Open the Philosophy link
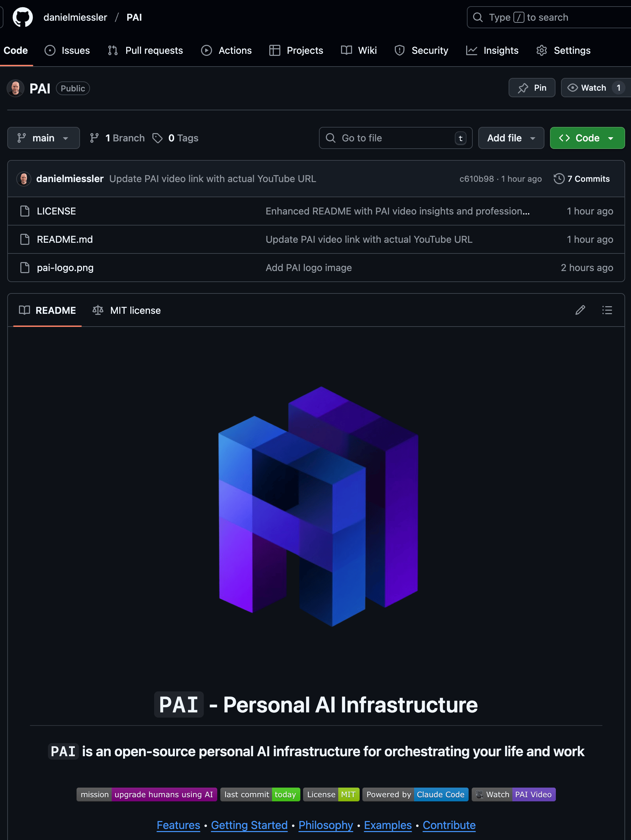631x840 pixels. tap(326, 825)
